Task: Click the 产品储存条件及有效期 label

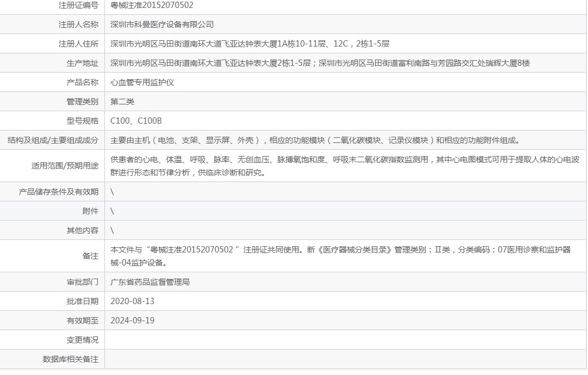Action: click(x=58, y=192)
